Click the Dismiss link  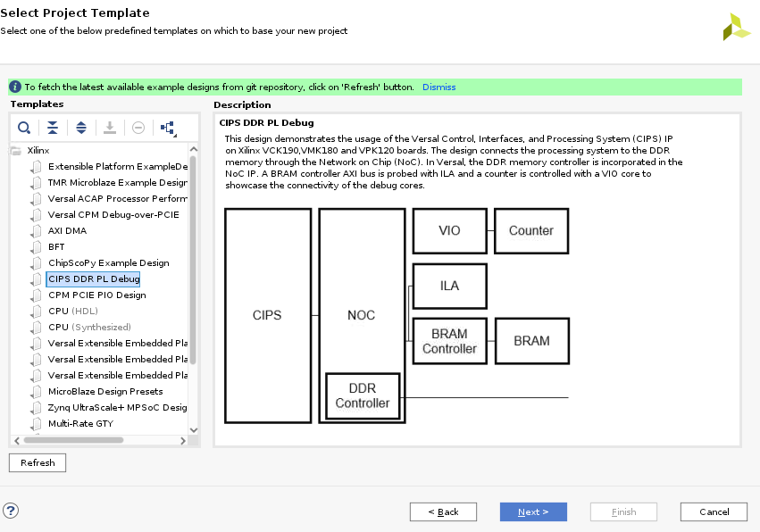438,87
